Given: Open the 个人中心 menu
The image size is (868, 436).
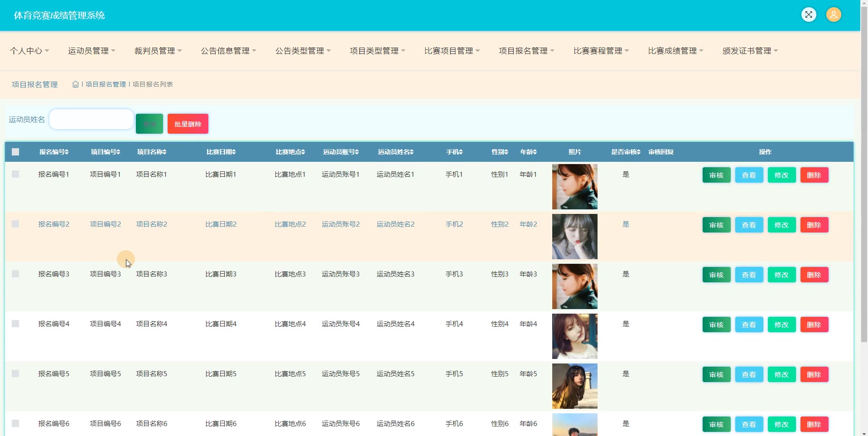Looking at the screenshot, I should coord(29,51).
